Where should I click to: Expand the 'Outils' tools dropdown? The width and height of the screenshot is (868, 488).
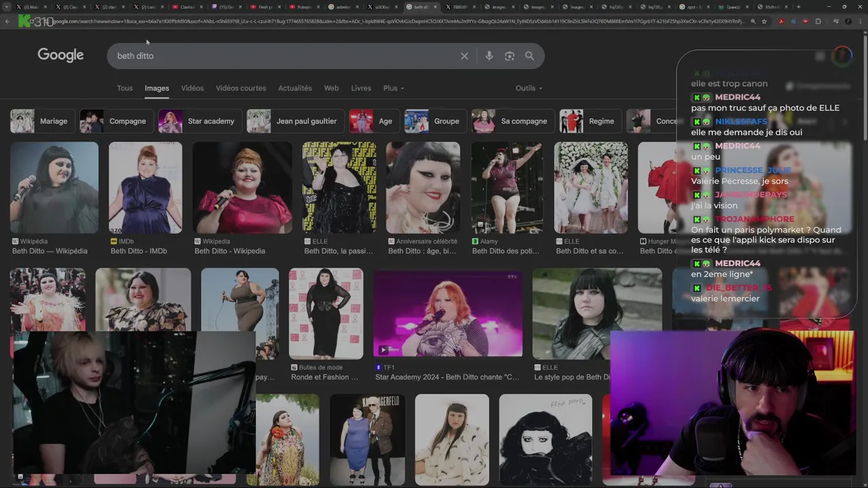(x=529, y=88)
